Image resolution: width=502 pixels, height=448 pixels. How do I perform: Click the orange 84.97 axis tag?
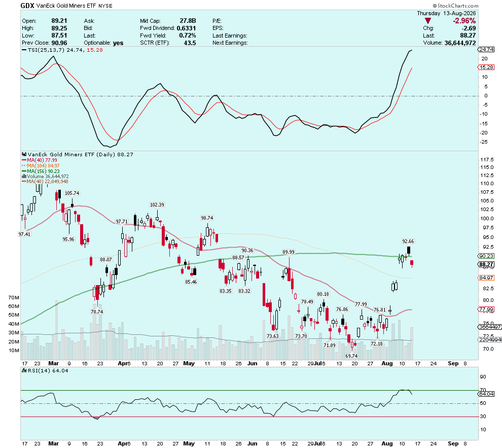(486, 278)
